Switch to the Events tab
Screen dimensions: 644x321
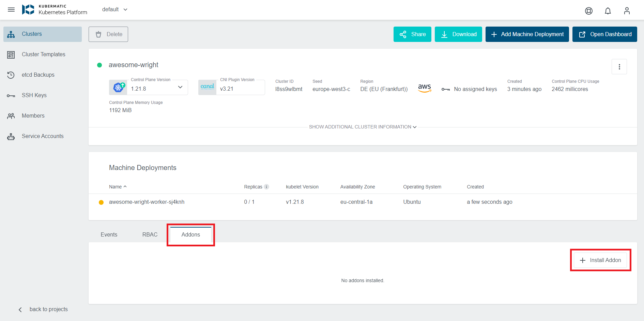point(109,234)
